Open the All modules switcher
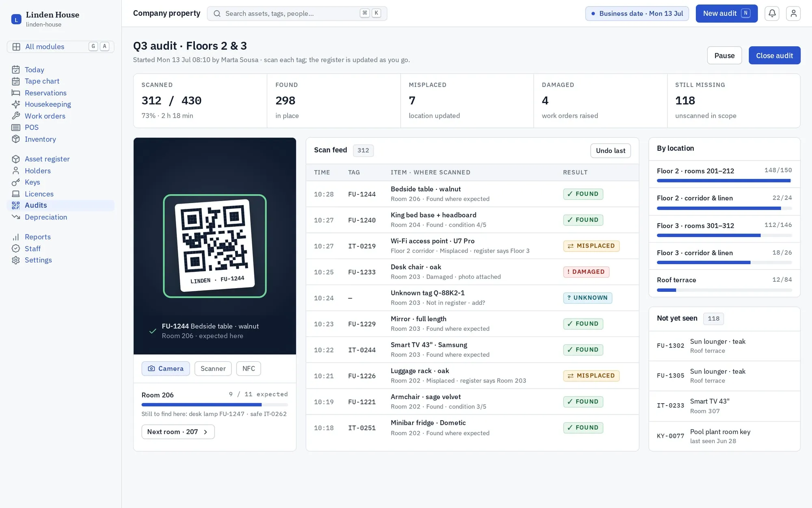This screenshot has height=508, width=812. (60, 47)
